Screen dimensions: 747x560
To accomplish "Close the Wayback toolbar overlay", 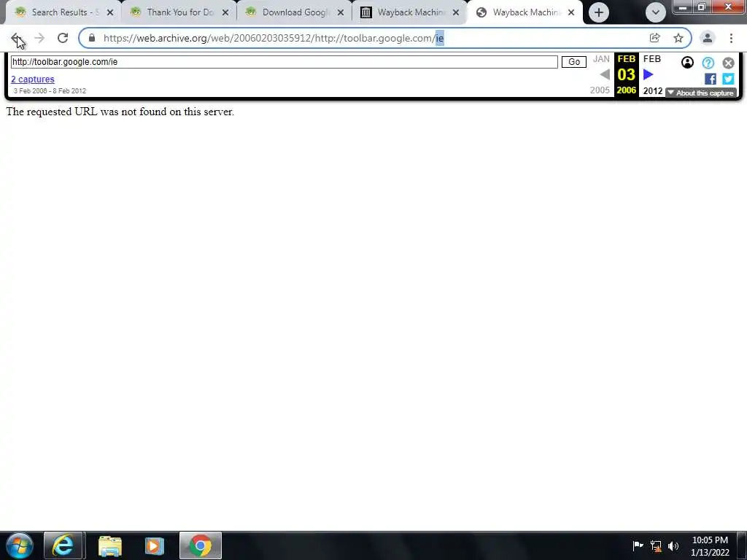I will (x=728, y=63).
